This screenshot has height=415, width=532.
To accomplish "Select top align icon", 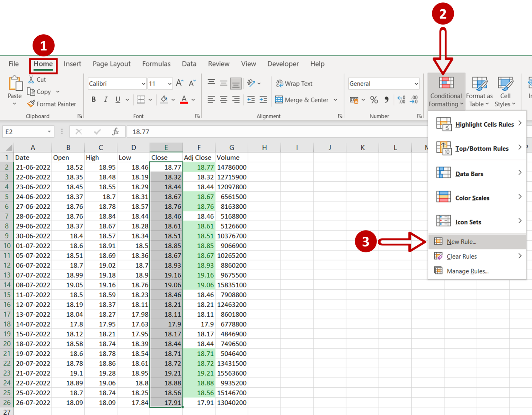I will [x=211, y=83].
